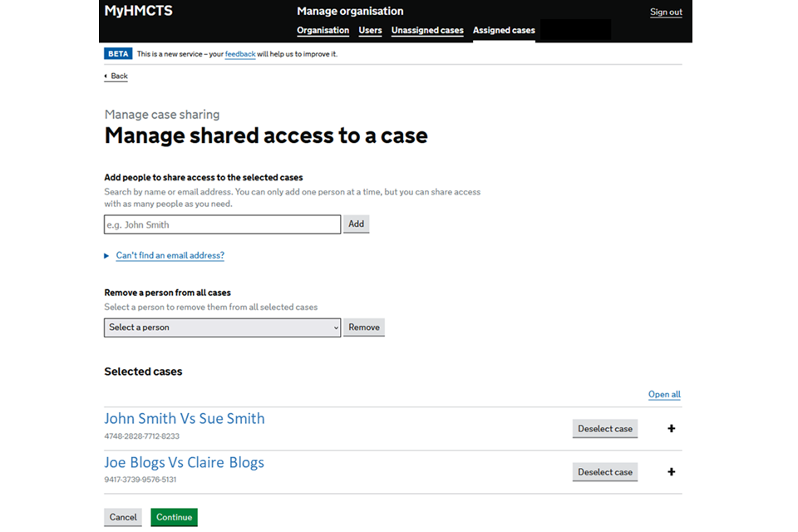Image resolution: width=798 pixels, height=532 pixels.
Task: Switch to the Organisation tab
Action: [323, 31]
